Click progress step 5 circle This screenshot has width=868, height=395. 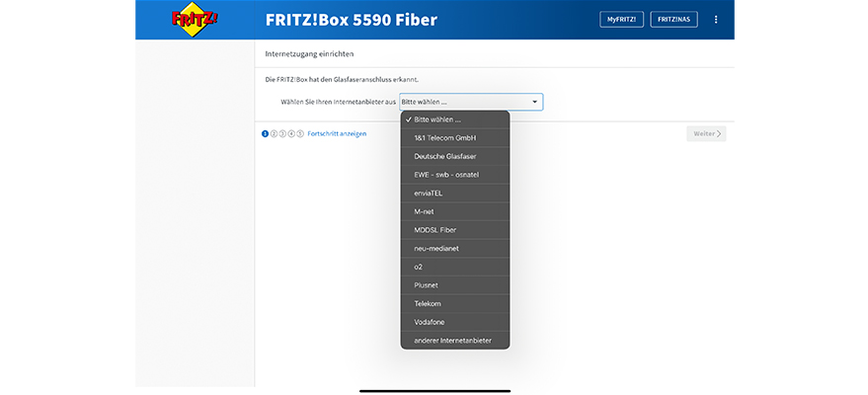click(x=300, y=133)
